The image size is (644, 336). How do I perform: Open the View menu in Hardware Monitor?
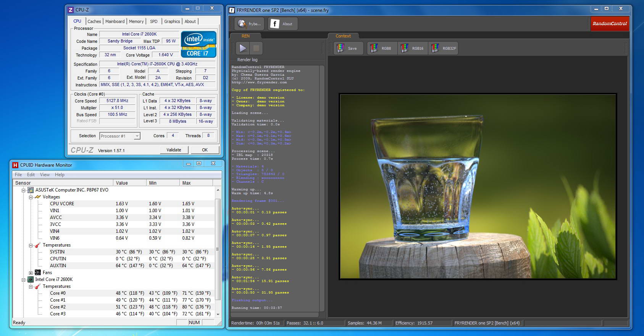(x=45, y=175)
